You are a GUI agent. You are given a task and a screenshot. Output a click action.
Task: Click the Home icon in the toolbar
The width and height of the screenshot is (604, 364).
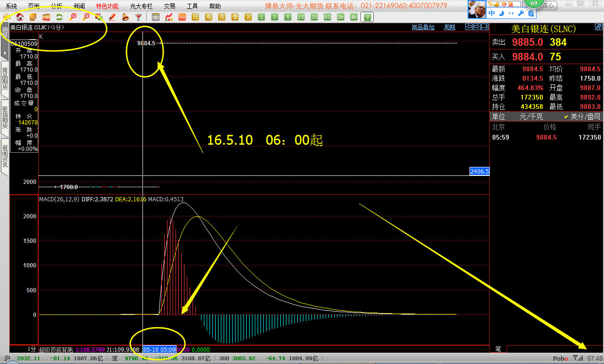click(20, 17)
